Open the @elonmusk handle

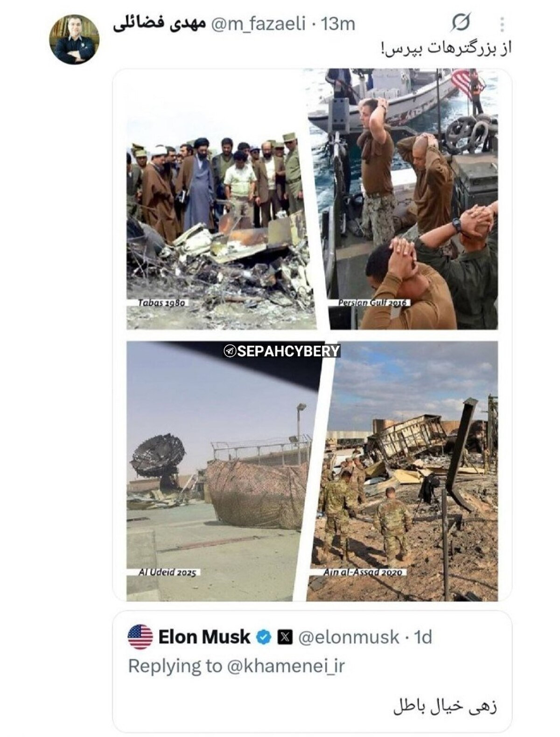(x=349, y=637)
